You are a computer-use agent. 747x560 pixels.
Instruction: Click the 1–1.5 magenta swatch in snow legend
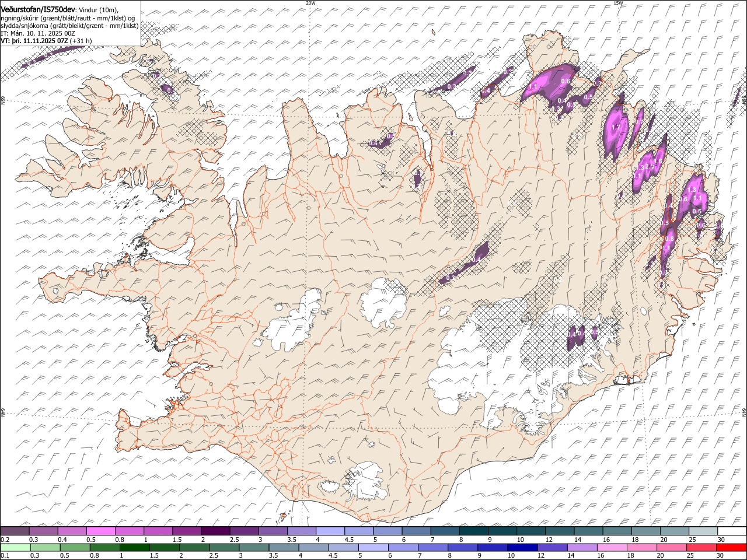click(158, 531)
